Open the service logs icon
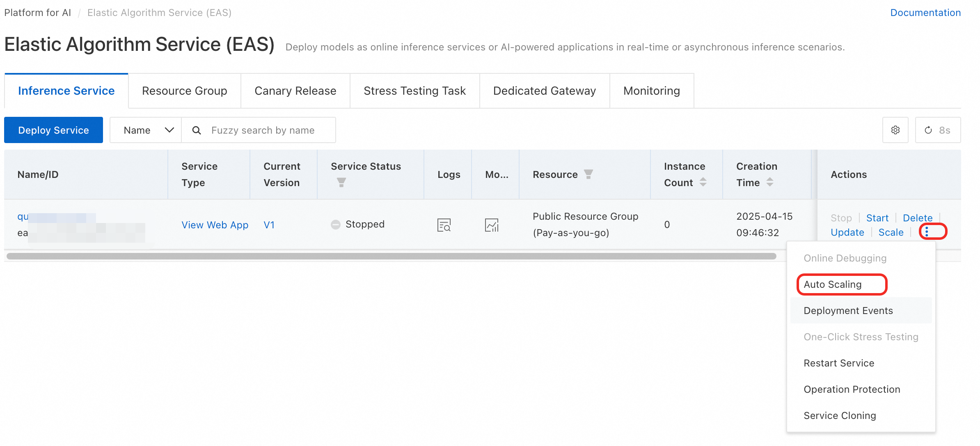 click(x=444, y=225)
